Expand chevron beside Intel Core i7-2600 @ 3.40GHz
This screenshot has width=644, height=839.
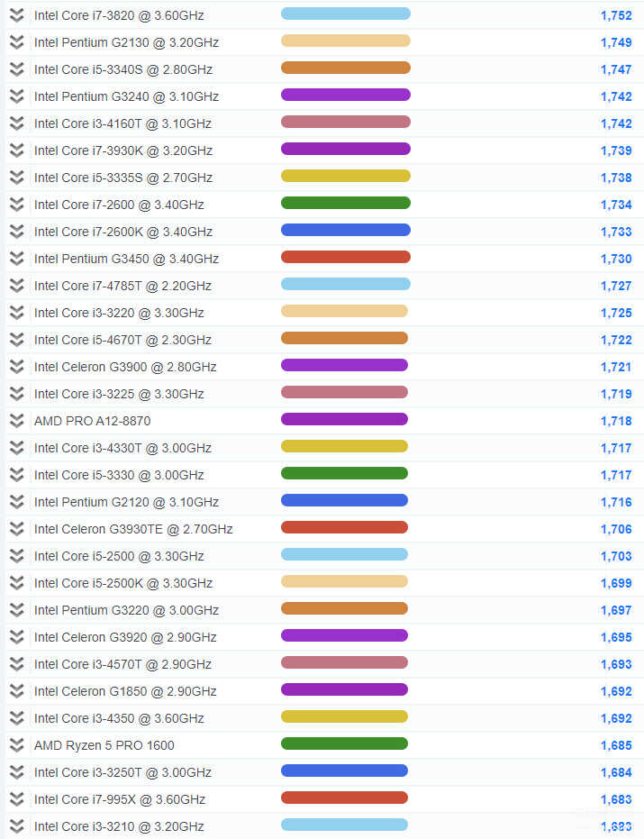(17, 205)
